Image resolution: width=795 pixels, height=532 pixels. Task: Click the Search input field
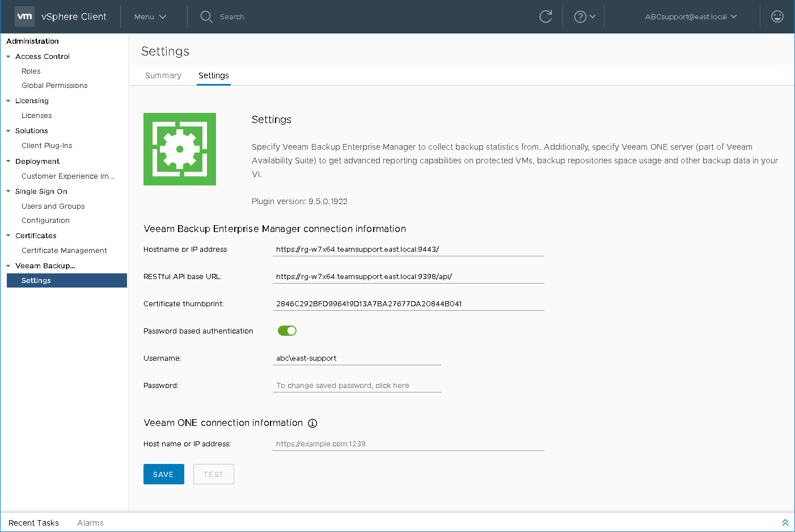click(232, 17)
